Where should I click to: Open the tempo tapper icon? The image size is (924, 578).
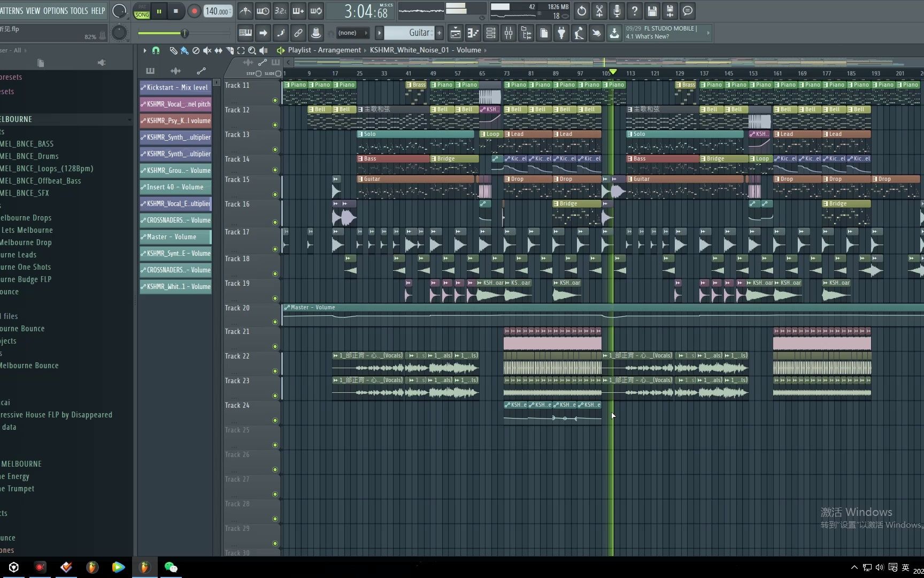(579, 33)
